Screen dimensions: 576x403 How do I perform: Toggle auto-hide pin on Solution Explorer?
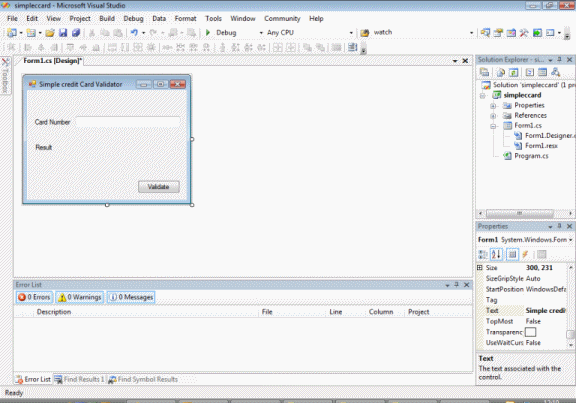point(559,60)
